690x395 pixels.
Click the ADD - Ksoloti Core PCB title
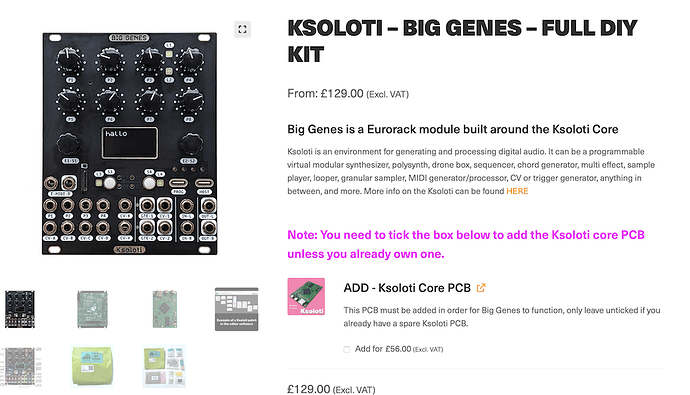[407, 288]
